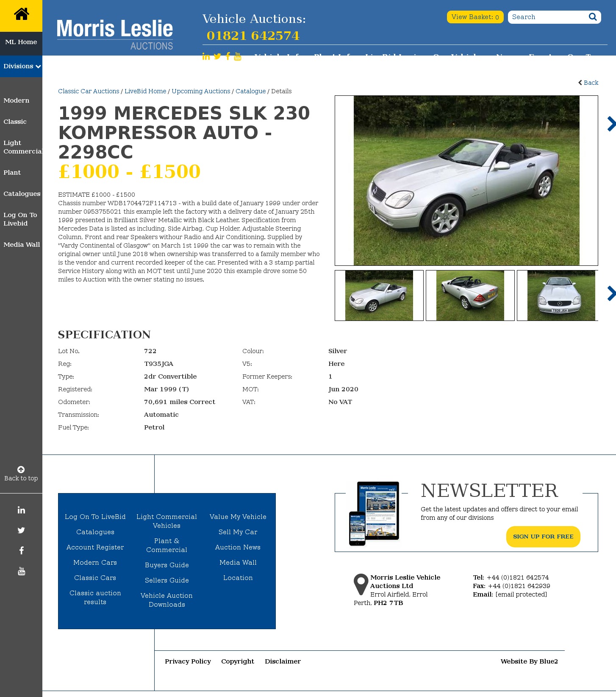Click the search magnifier icon
Screen dimensions: 616x697
(593, 17)
